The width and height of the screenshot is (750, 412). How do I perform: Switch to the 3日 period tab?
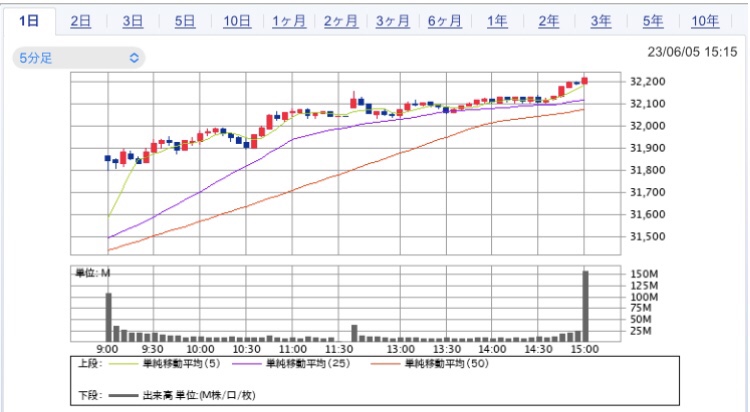pos(132,21)
